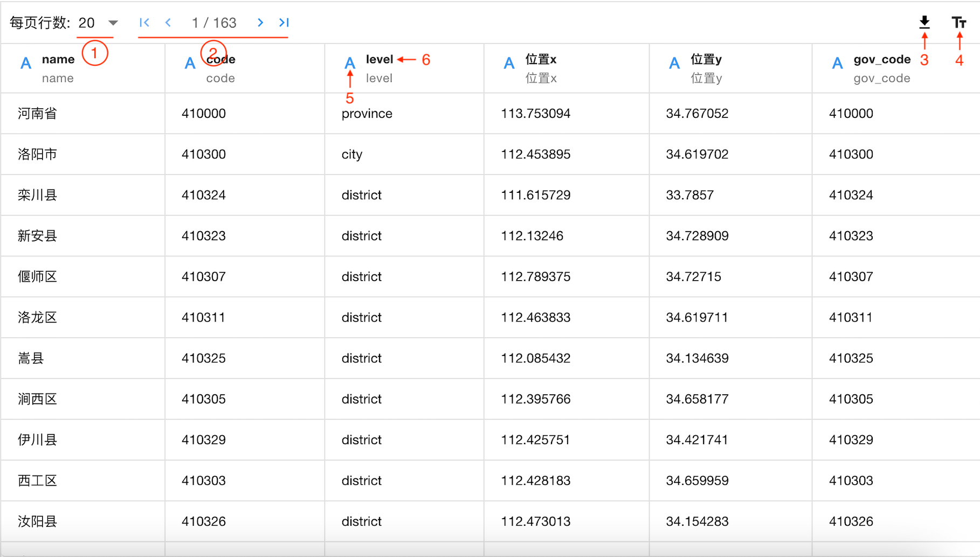Jump to the first page
The height and width of the screenshot is (557, 980).
coord(144,23)
